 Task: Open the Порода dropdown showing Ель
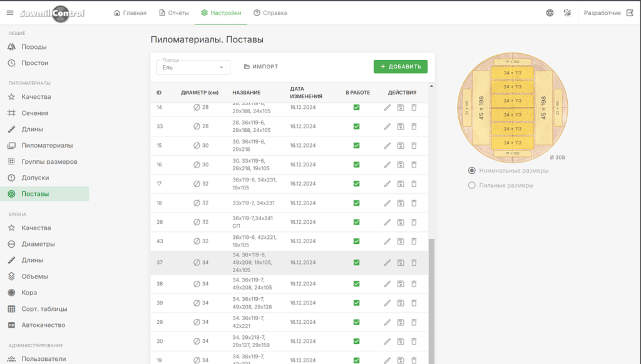tap(193, 67)
